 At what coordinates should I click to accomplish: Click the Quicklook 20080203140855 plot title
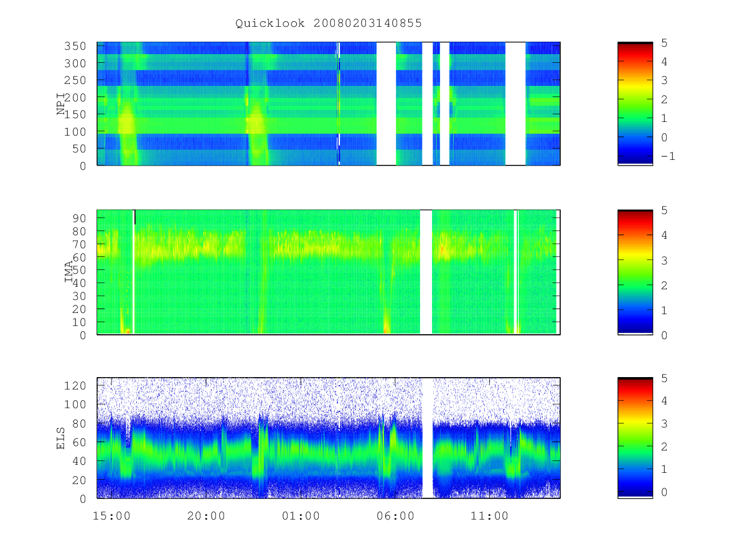pyautogui.click(x=329, y=24)
